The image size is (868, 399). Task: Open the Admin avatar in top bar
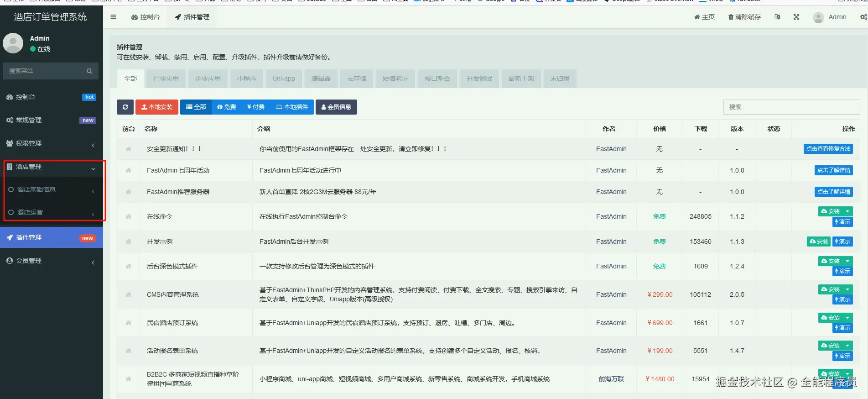tap(818, 17)
